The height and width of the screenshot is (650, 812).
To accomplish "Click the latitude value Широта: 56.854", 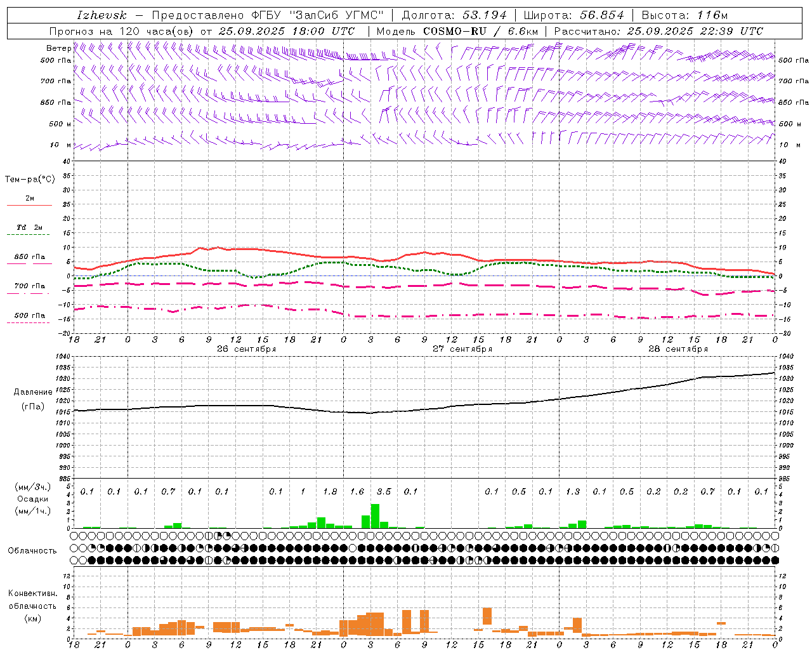I will [x=573, y=15].
